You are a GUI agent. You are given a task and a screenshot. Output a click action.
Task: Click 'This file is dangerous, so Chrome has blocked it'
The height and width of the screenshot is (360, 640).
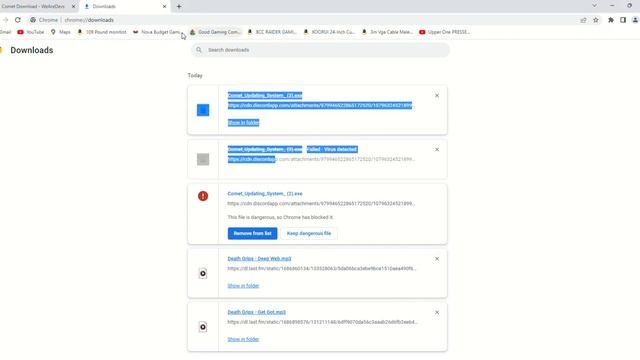point(280,217)
